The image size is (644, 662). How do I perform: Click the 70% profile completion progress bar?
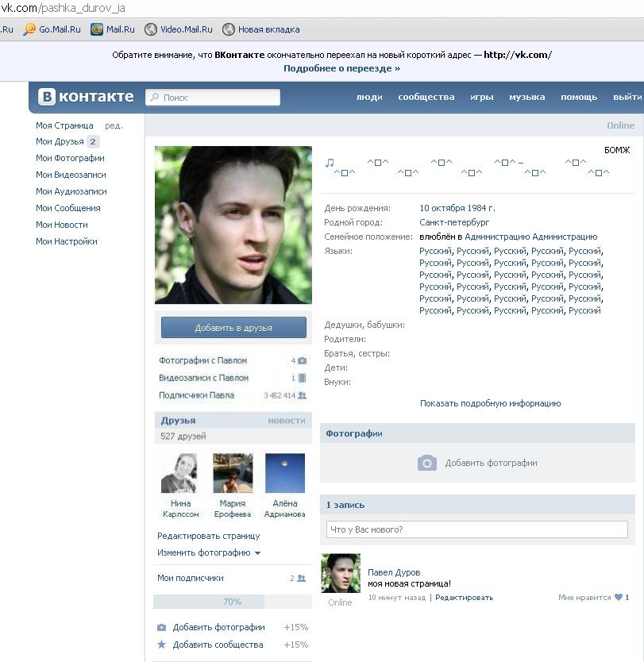point(233,602)
